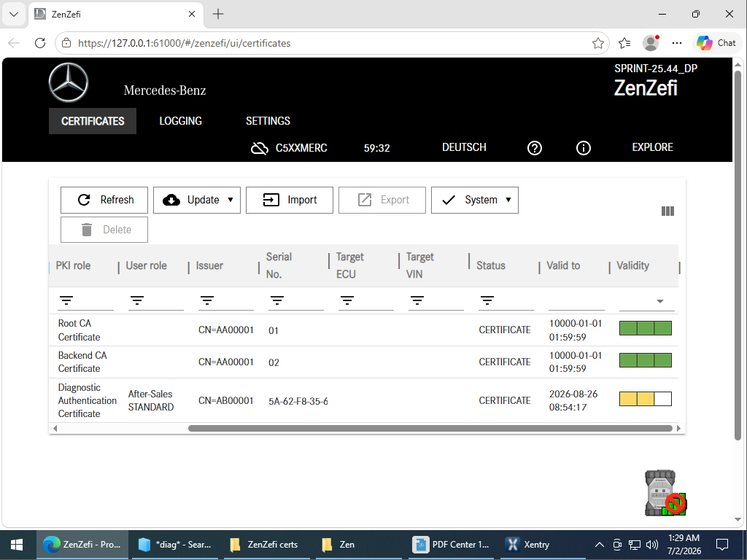
Task: Click the Delete button
Action: pyautogui.click(x=104, y=230)
